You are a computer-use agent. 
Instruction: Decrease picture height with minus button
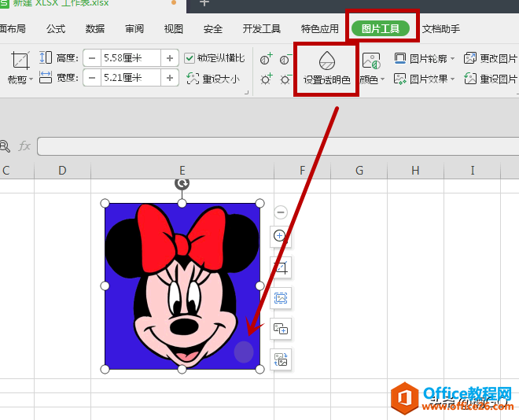pyautogui.click(x=92, y=58)
